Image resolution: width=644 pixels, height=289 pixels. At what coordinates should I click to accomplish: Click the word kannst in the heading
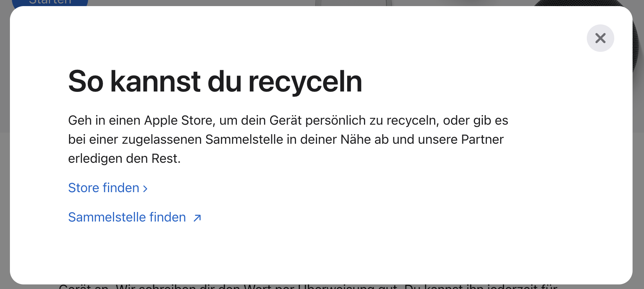[155, 82]
